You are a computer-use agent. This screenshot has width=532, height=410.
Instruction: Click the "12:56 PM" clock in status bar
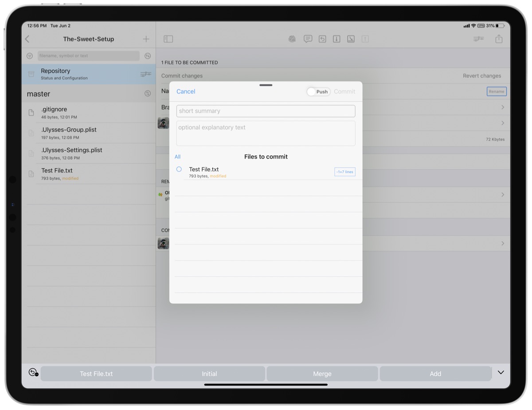click(x=37, y=26)
